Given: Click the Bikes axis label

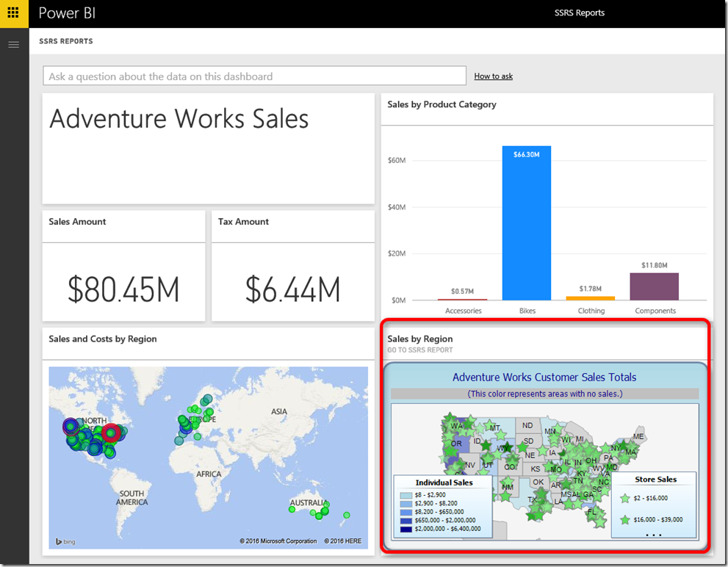Looking at the screenshot, I should click(x=527, y=311).
